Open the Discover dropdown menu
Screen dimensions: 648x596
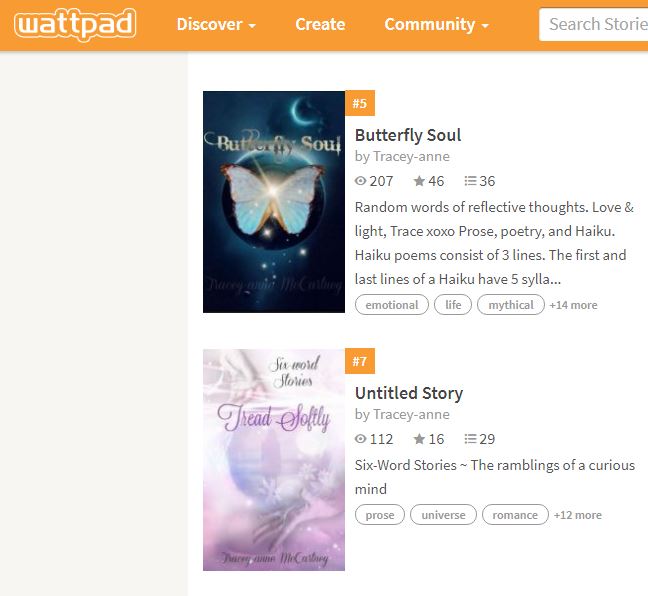pyautogui.click(x=216, y=24)
